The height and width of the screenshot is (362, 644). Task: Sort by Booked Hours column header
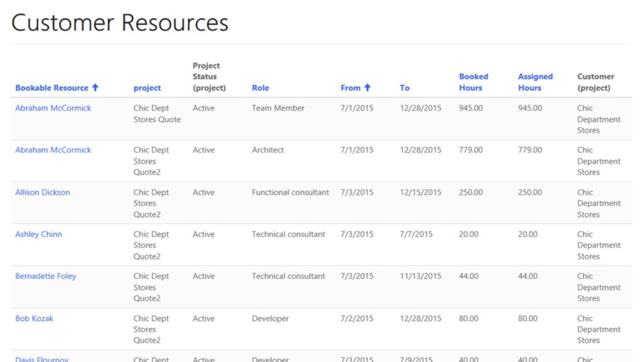(x=473, y=82)
